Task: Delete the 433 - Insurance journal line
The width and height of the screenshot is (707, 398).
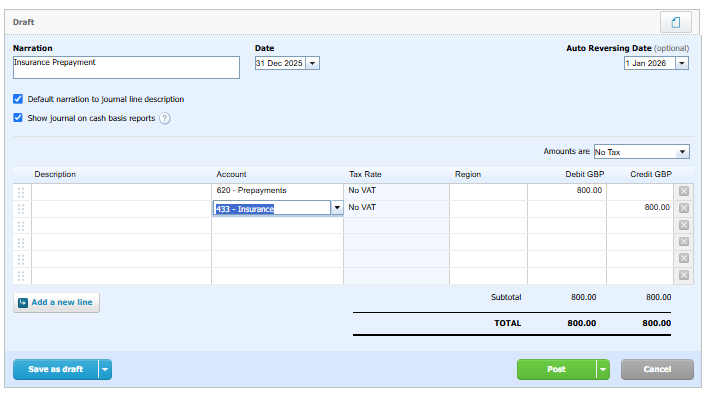Action: point(684,208)
